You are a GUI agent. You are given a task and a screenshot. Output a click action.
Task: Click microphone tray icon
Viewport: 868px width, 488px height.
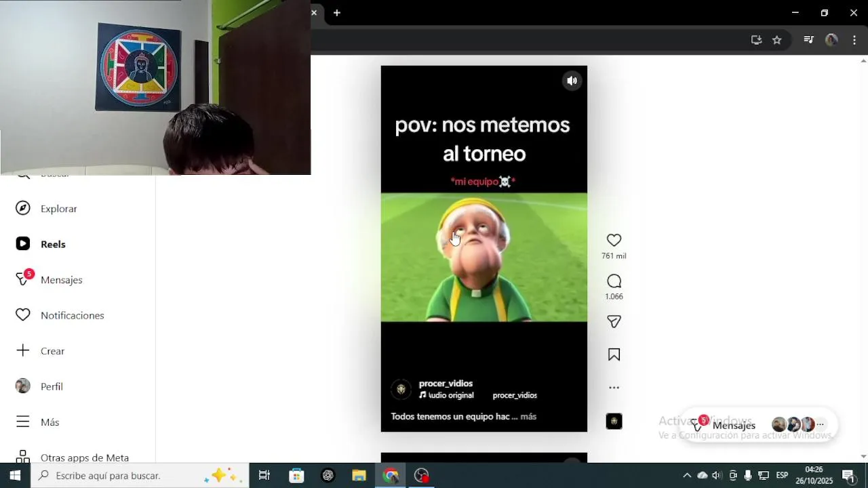click(748, 476)
